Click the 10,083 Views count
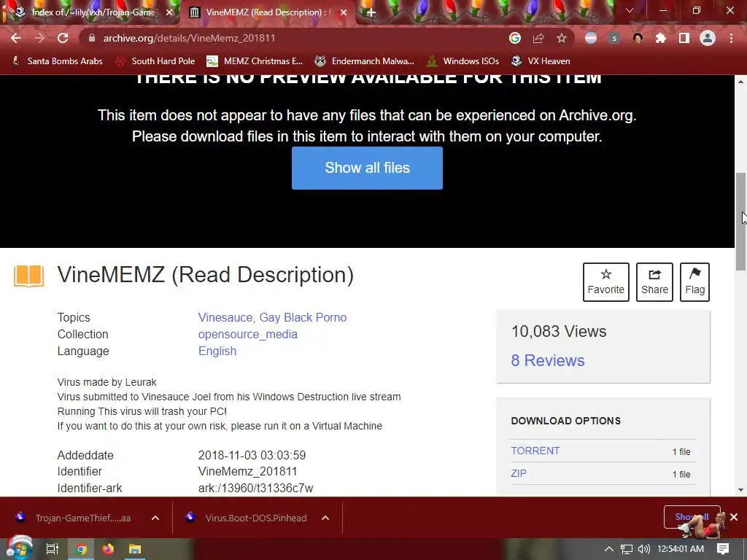 click(558, 332)
